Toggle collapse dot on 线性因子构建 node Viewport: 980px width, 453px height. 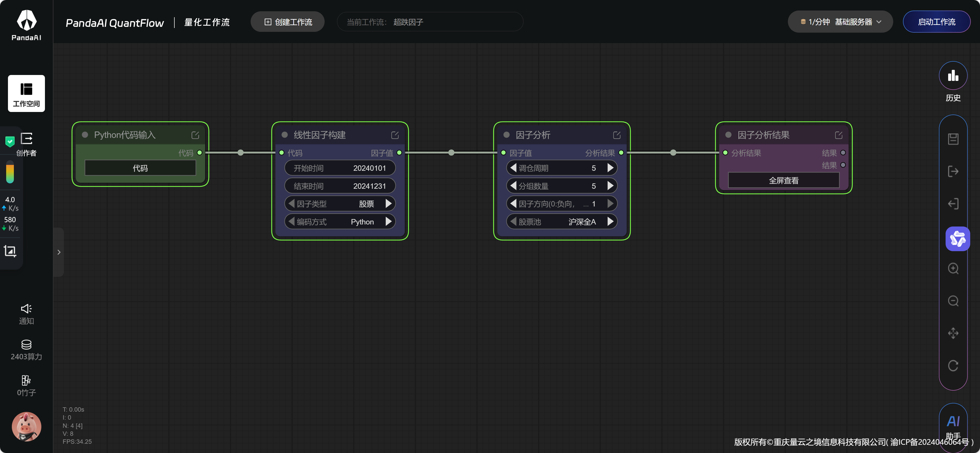pos(285,135)
